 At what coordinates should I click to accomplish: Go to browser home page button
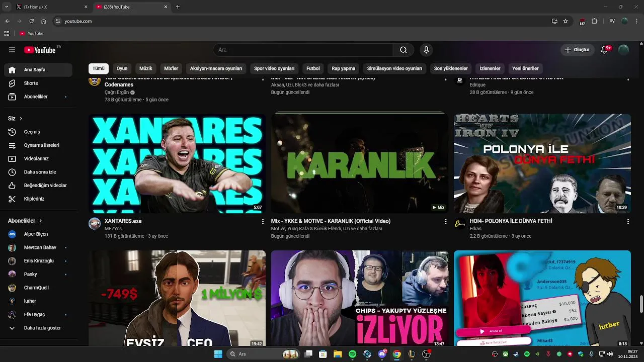coord(44,21)
